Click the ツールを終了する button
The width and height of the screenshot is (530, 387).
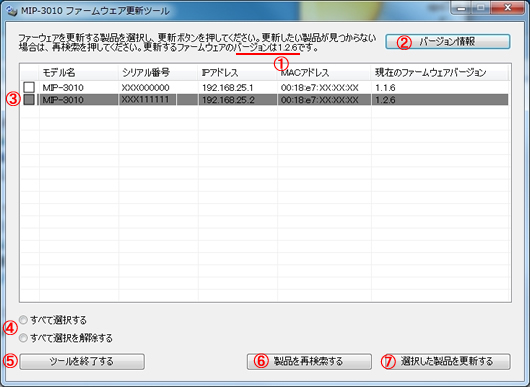(82, 361)
